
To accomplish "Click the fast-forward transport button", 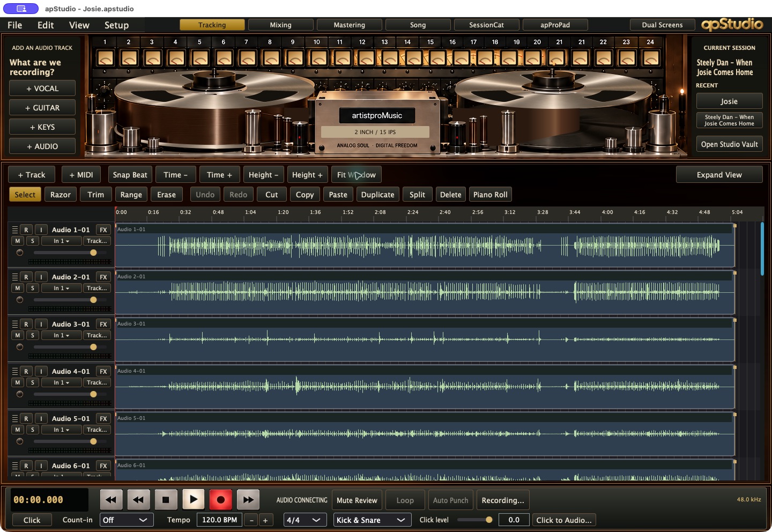I will (x=248, y=500).
